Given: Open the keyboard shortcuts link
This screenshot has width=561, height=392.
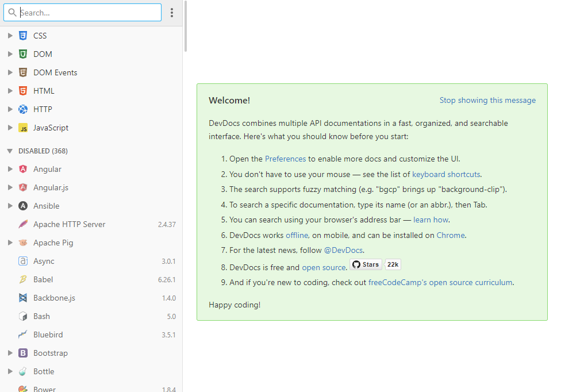Looking at the screenshot, I should [446, 174].
